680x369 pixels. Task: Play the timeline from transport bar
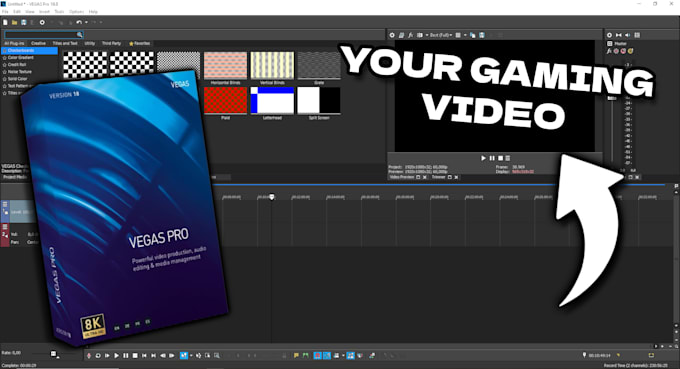(116, 356)
